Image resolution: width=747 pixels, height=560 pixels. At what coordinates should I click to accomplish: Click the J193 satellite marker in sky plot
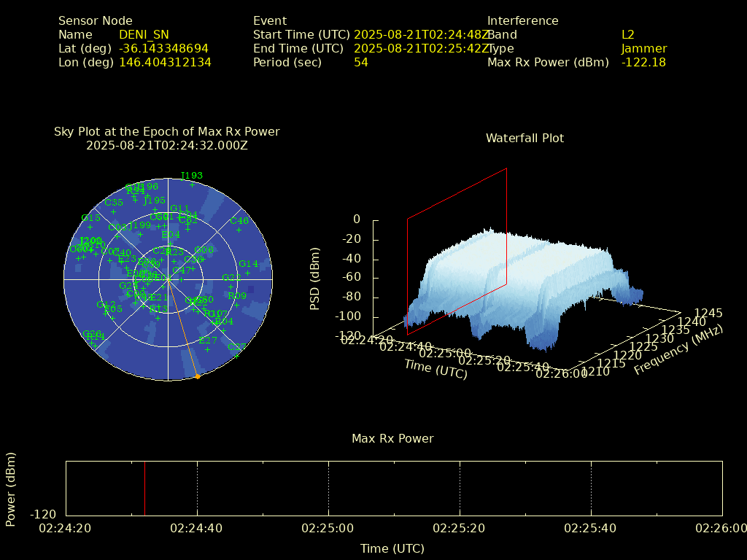[x=192, y=184]
